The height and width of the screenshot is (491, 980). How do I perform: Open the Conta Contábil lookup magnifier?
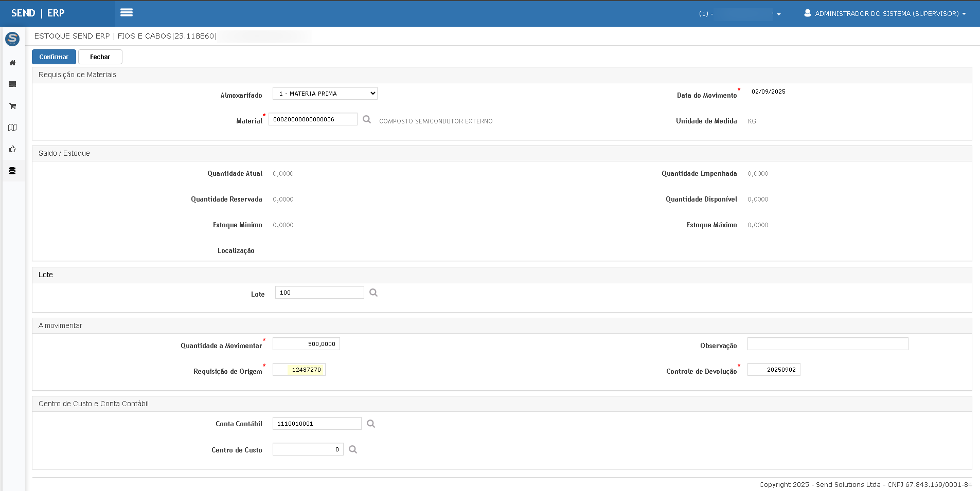point(371,424)
